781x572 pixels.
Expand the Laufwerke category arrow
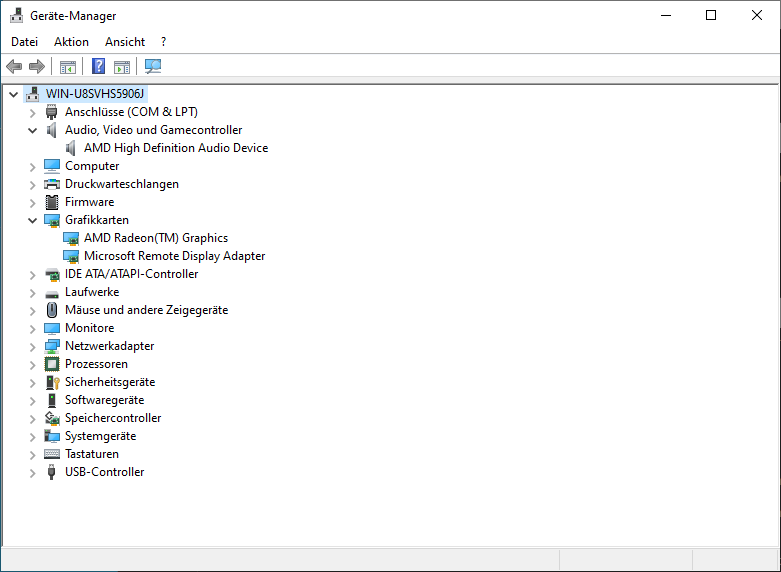pos(32,292)
